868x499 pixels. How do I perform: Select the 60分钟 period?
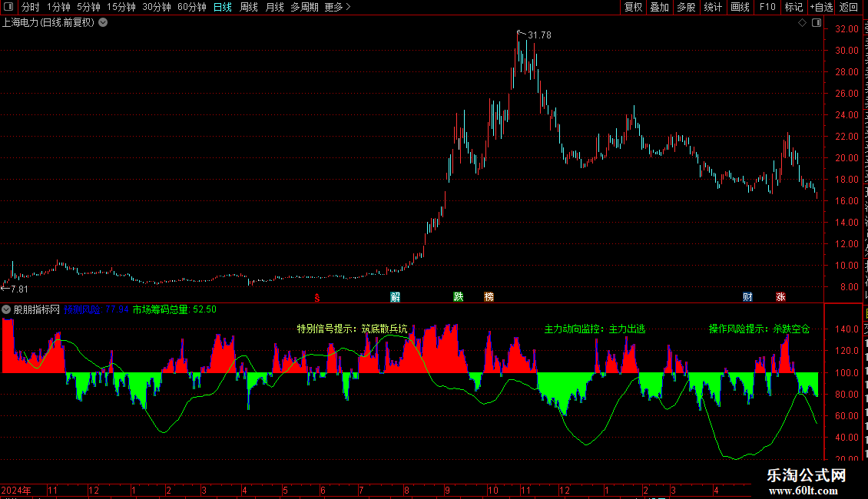pos(192,7)
